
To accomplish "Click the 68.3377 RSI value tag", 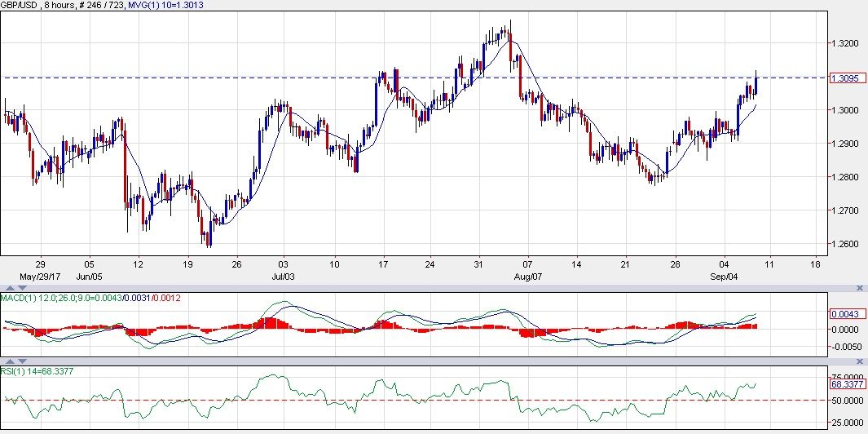I will pos(844,383).
